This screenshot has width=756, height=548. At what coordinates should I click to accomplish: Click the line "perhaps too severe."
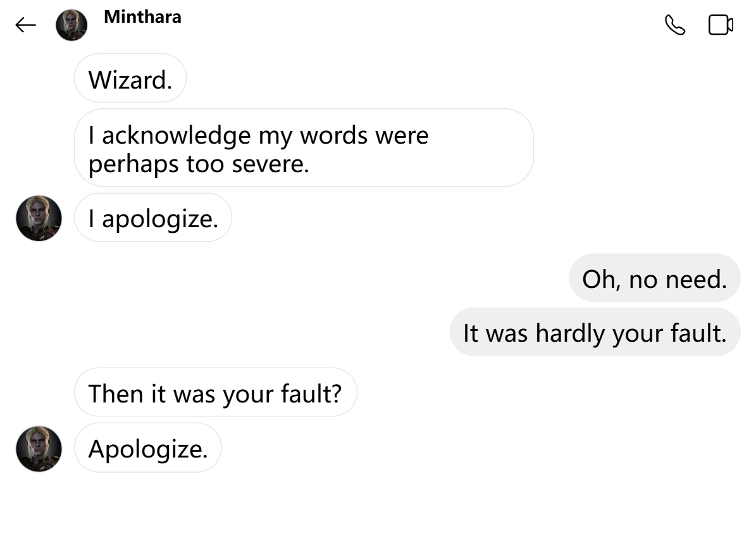click(x=198, y=164)
